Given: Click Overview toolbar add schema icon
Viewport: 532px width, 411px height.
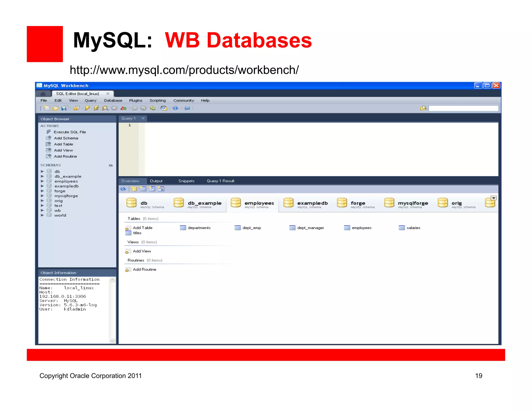Looking at the screenshot, I should pos(134,189).
